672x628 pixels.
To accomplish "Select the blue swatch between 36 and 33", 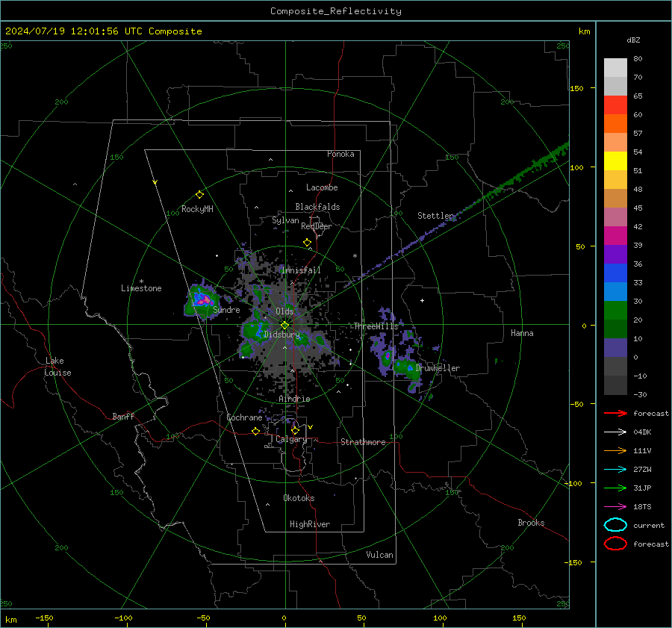I will (615, 273).
